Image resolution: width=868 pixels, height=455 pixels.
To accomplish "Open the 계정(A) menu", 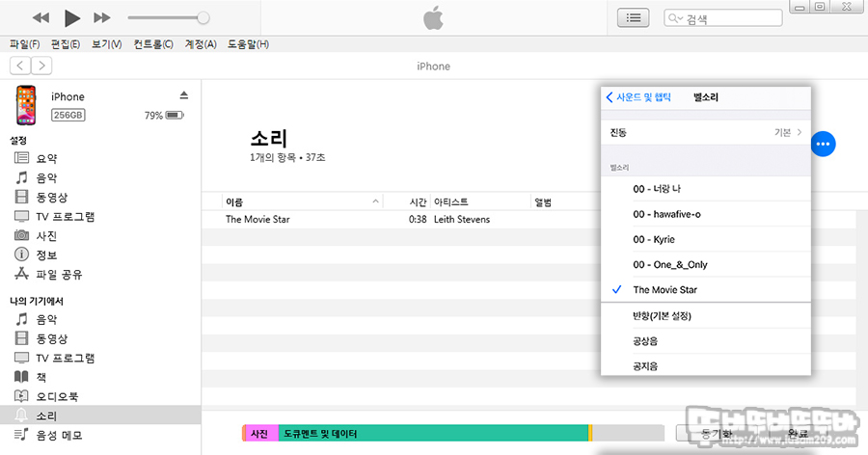I will tap(201, 44).
